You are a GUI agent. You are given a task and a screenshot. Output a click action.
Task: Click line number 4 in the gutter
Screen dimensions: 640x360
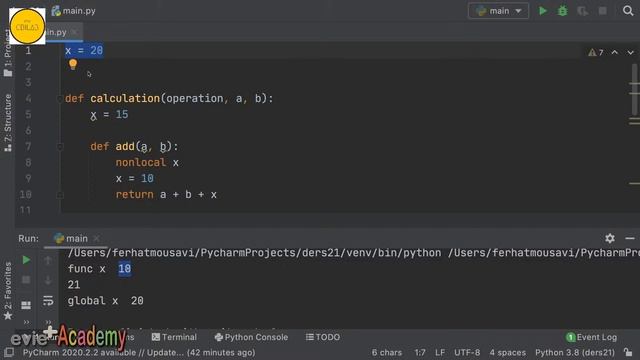(x=28, y=98)
